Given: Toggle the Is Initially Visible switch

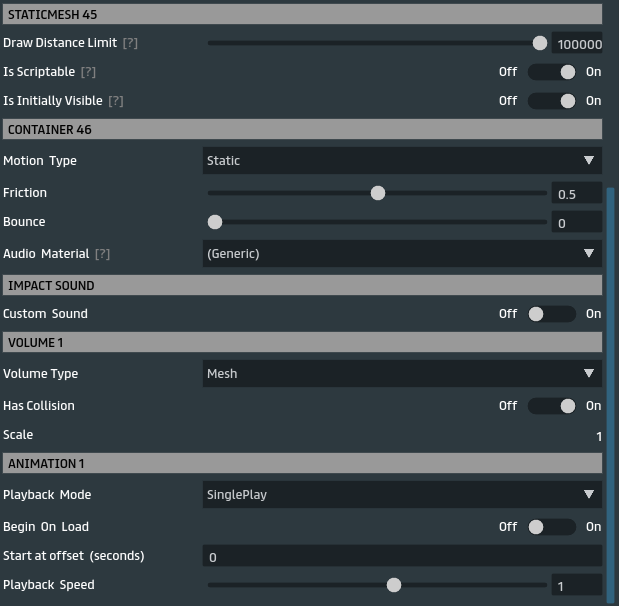Looking at the screenshot, I should point(552,101).
